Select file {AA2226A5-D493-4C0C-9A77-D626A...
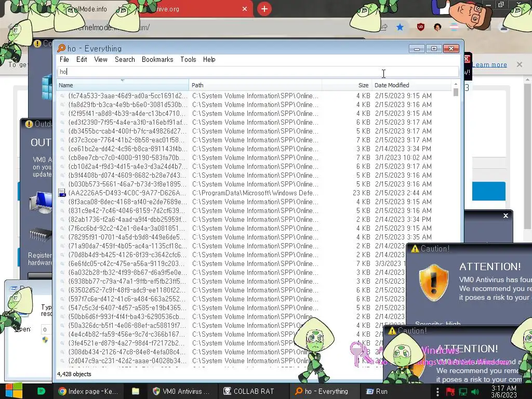 pos(128,193)
